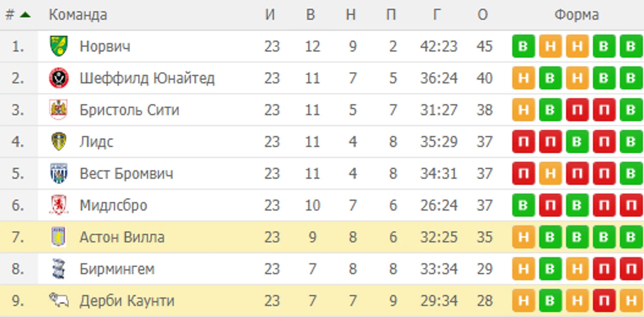Click Leeds' first red П form badge
This screenshot has height=317, width=644.
(523, 142)
